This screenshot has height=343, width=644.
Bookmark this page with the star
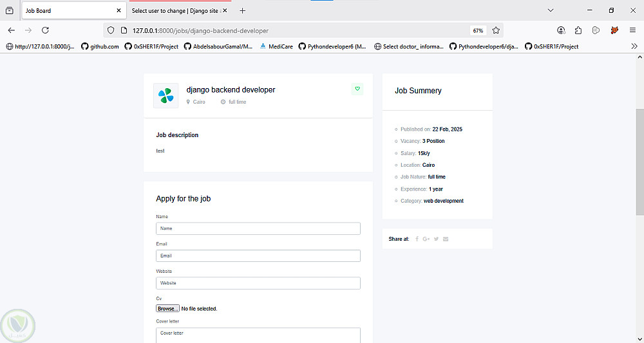coord(496,30)
